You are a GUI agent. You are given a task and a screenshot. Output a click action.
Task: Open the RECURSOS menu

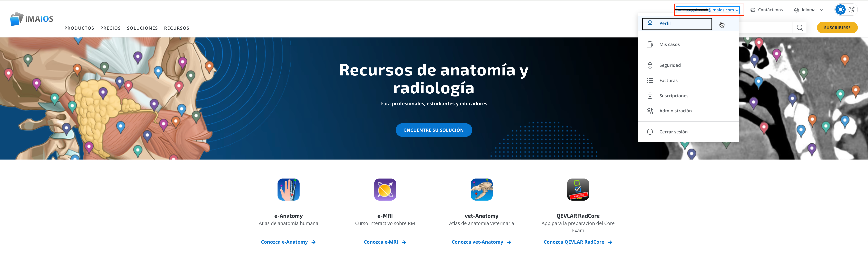pyautogui.click(x=176, y=28)
